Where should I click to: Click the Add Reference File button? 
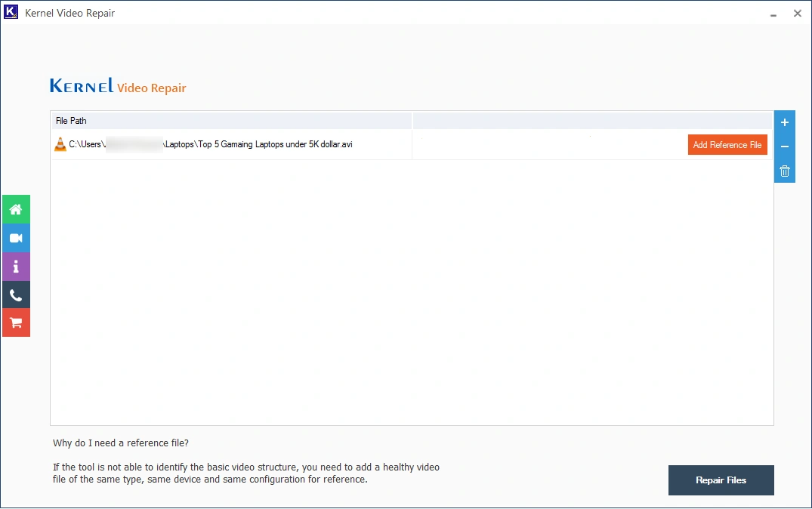point(727,145)
